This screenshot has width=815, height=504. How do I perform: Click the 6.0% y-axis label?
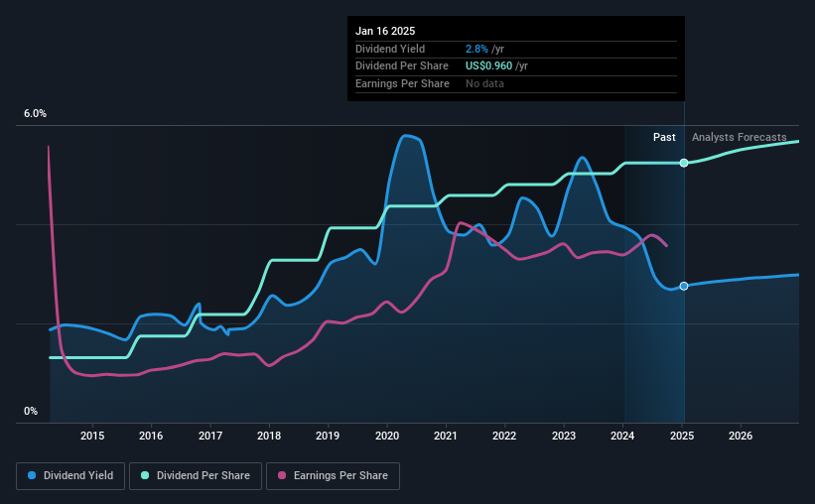35,114
